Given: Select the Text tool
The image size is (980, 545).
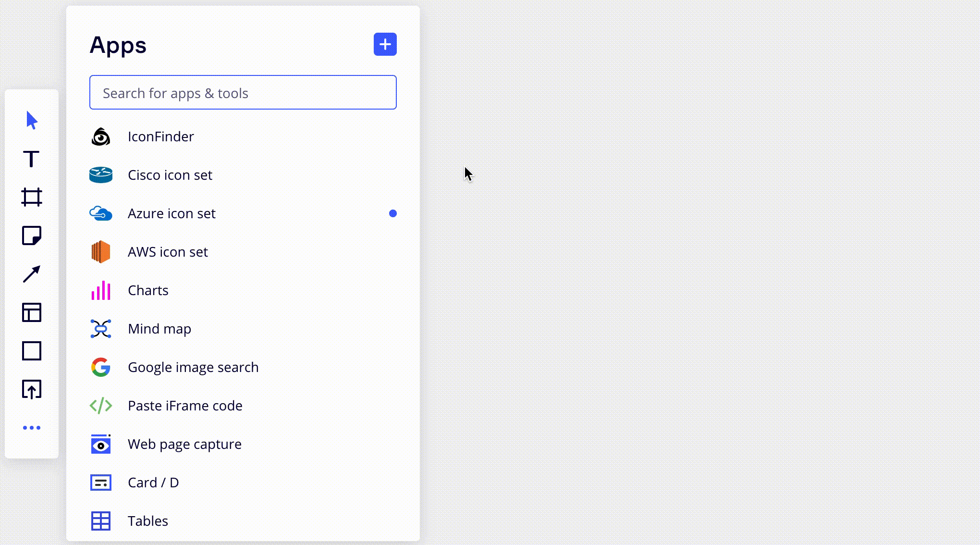Looking at the screenshot, I should [x=32, y=159].
